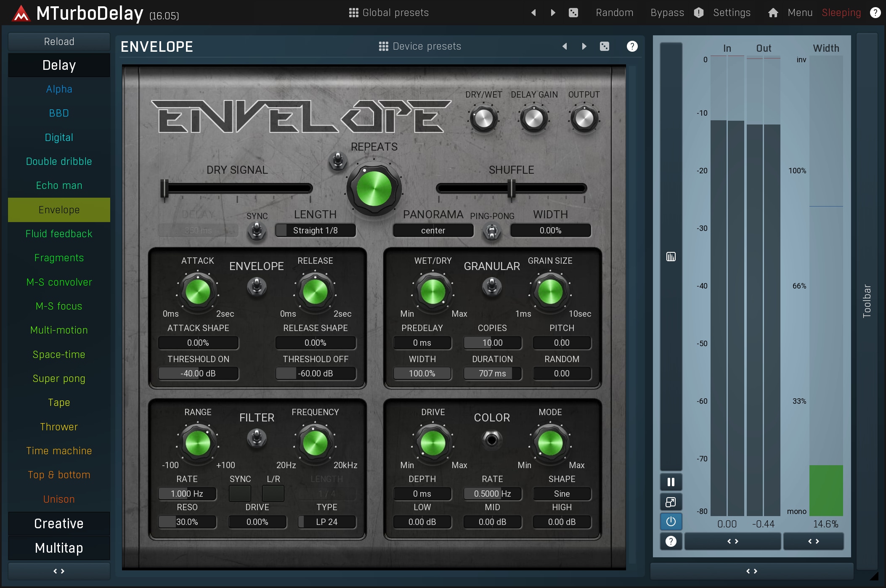886x588 pixels.
Task: Open Device presets grid icon
Action: coord(383,46)
